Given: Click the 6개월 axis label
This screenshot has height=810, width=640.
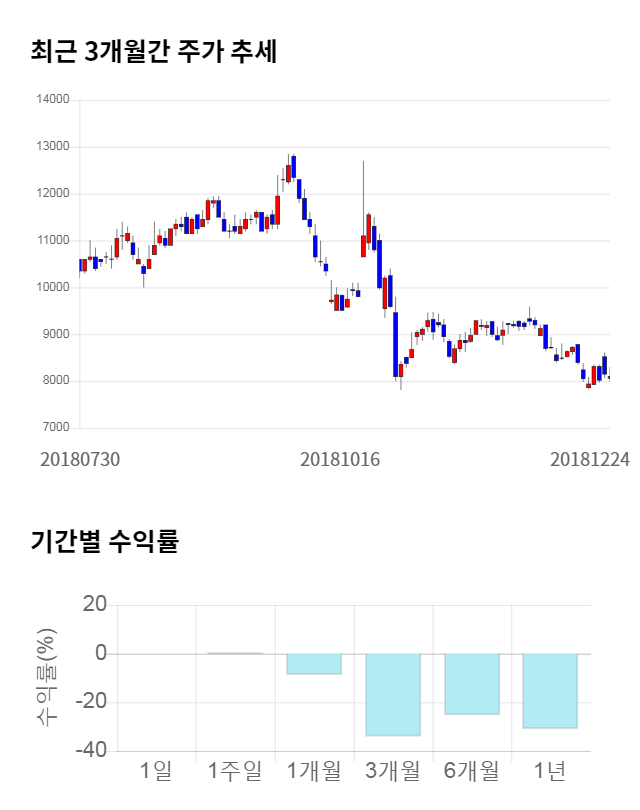Looking at the screenshot, I should pyautogui.click(x=471, y=770).
